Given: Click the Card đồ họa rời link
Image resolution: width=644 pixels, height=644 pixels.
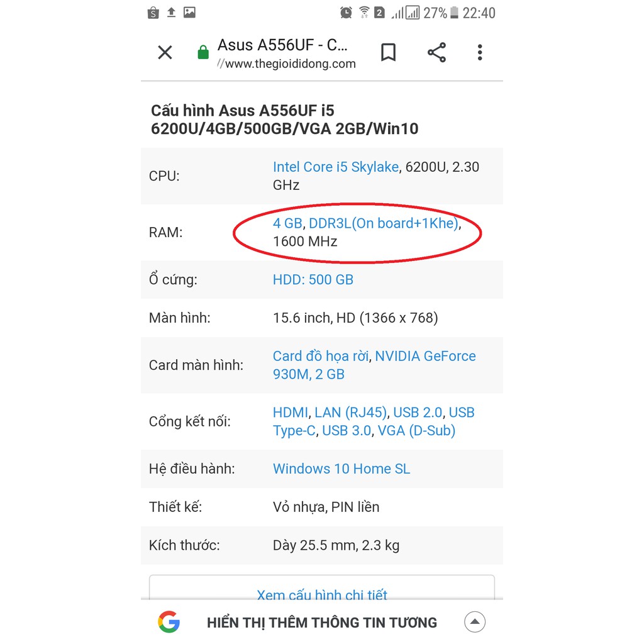Looking at the screenshot, I should pyautogui.click(x=320, y=356).
